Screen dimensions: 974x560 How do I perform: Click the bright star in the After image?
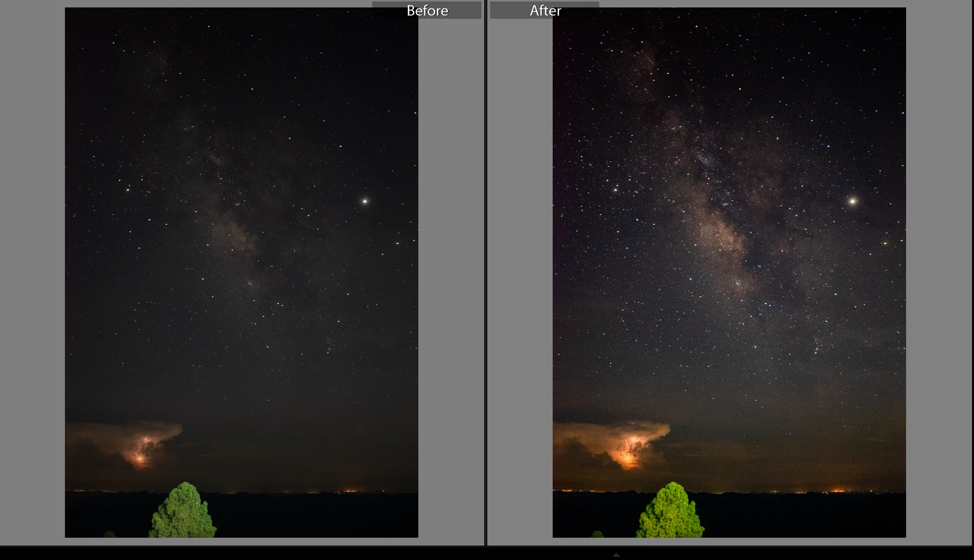pyautogui.click(x=853, y=201)
